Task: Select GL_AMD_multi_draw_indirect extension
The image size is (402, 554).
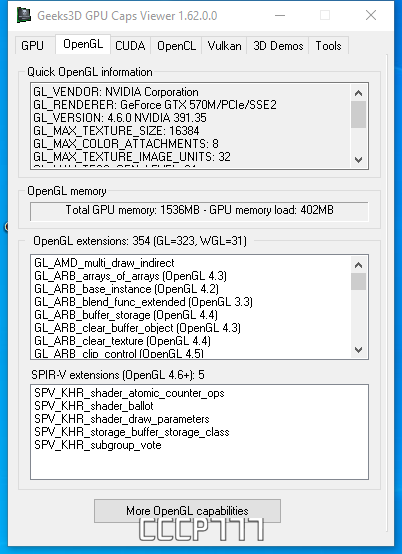Action: [x=104, y=263]
